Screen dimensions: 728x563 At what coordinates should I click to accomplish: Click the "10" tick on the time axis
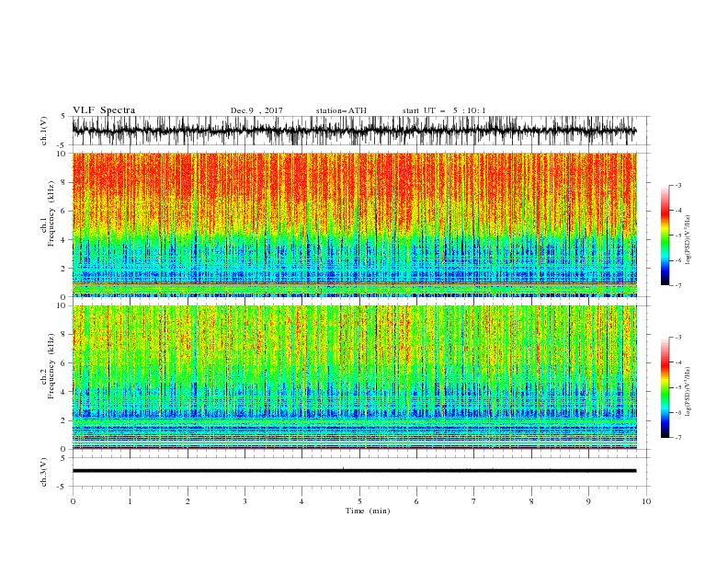[646, 501]
